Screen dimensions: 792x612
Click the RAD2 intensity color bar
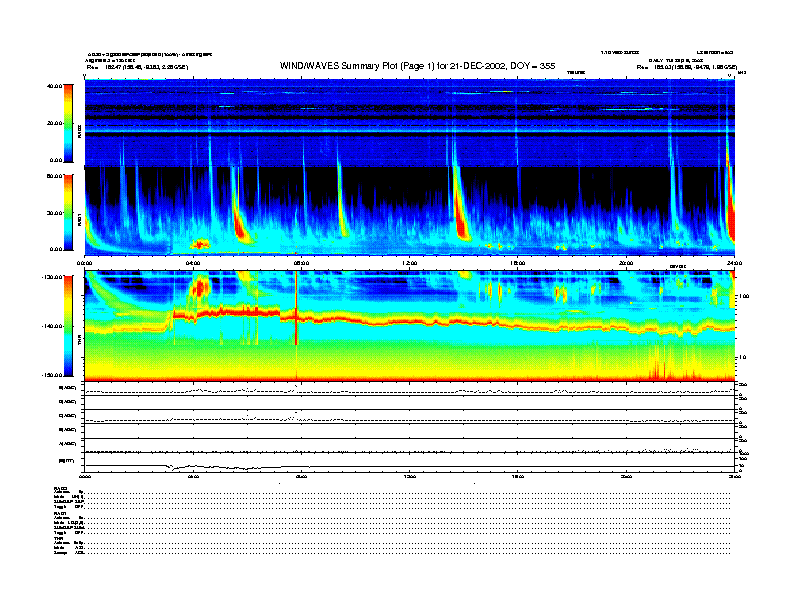tap(68, 123)
